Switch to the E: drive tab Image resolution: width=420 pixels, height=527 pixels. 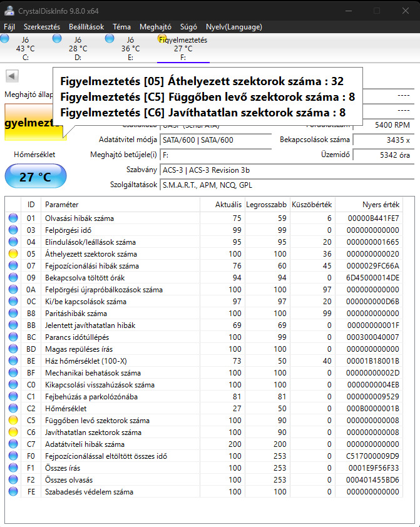click(x=131, y=48)
